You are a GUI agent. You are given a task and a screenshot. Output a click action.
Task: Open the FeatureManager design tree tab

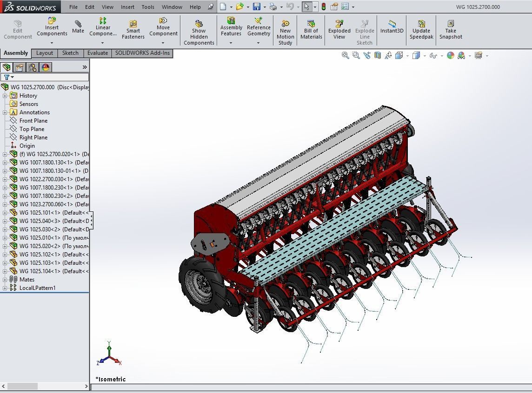(x=7, y=67)
